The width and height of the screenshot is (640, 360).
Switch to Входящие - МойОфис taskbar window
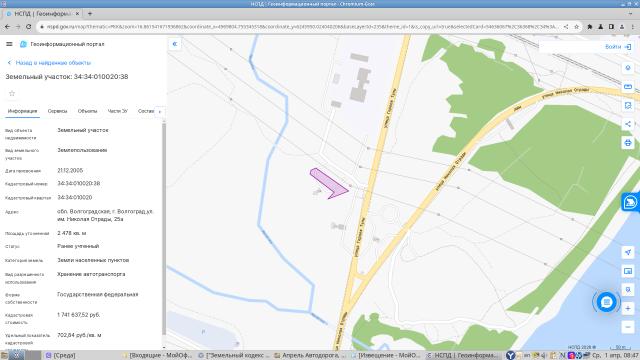click(157, 356)
